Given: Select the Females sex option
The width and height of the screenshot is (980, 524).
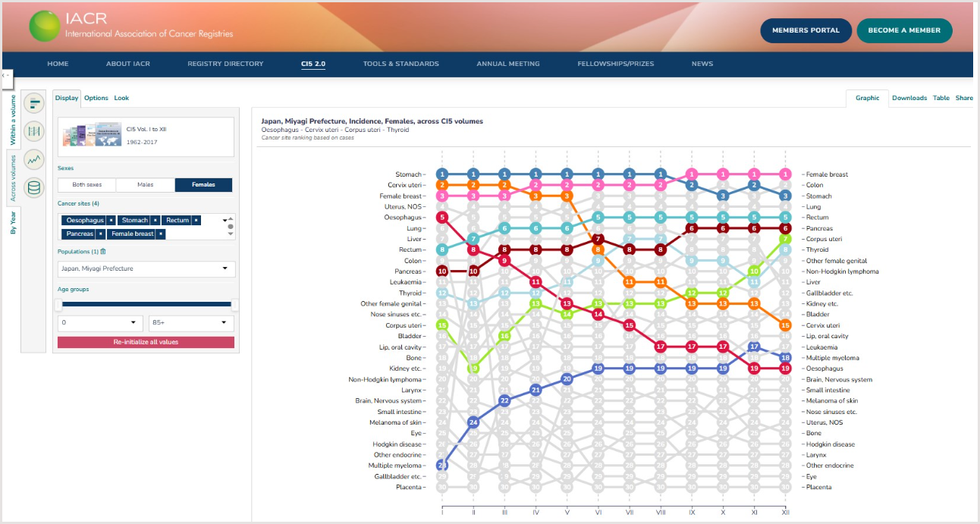Looking at the screenshot, I should (x=203, y=184).
